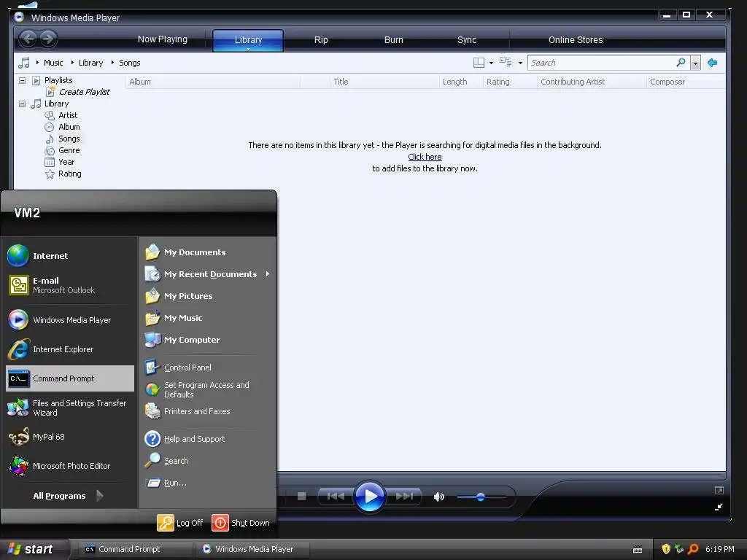Open E-mail Microsoft Outlook from Start menu
This screenshot has height=560, width=747.
(x=70, y=285)
